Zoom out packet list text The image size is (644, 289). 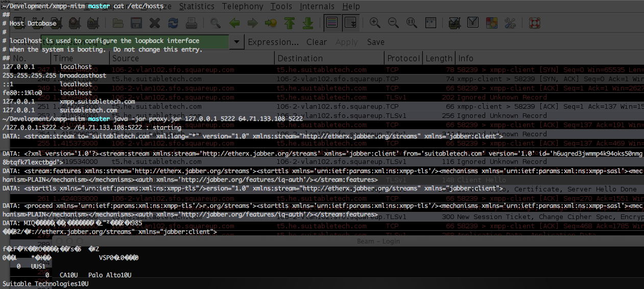[x=393, y=23]
